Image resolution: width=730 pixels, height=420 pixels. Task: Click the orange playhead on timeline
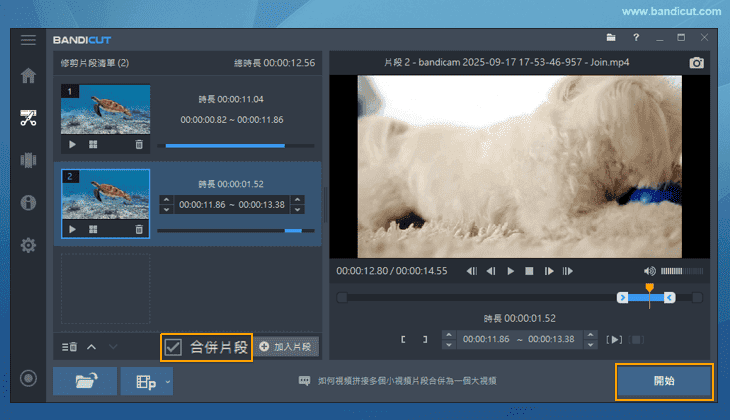(649, 288)
